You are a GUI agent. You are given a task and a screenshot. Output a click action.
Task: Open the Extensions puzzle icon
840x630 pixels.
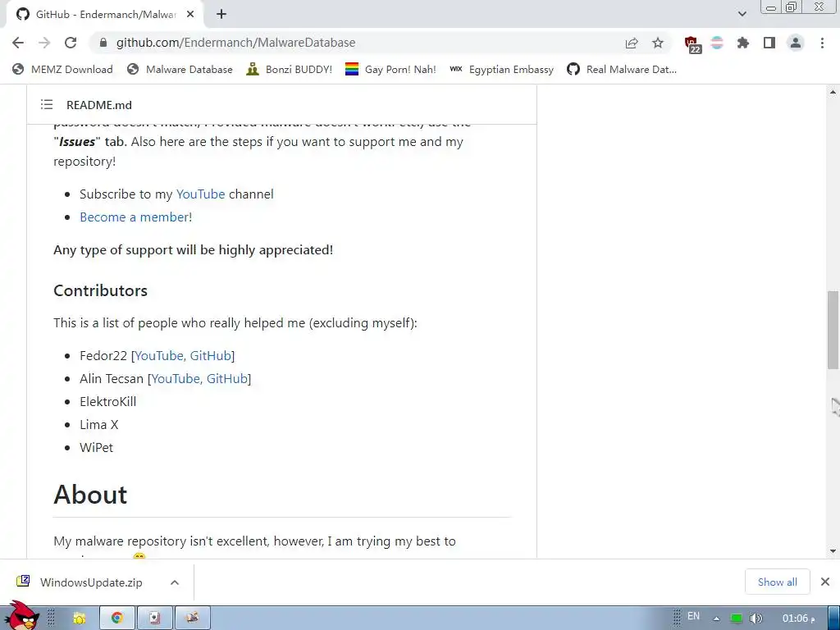pyautogui.click(x=743, y=43)
